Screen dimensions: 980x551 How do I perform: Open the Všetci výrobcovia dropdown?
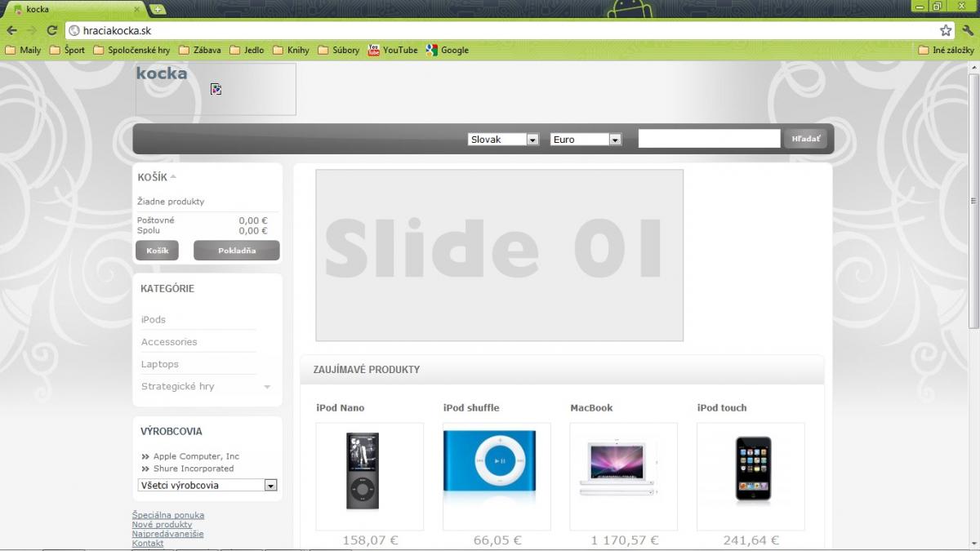(x=207, y=485)
